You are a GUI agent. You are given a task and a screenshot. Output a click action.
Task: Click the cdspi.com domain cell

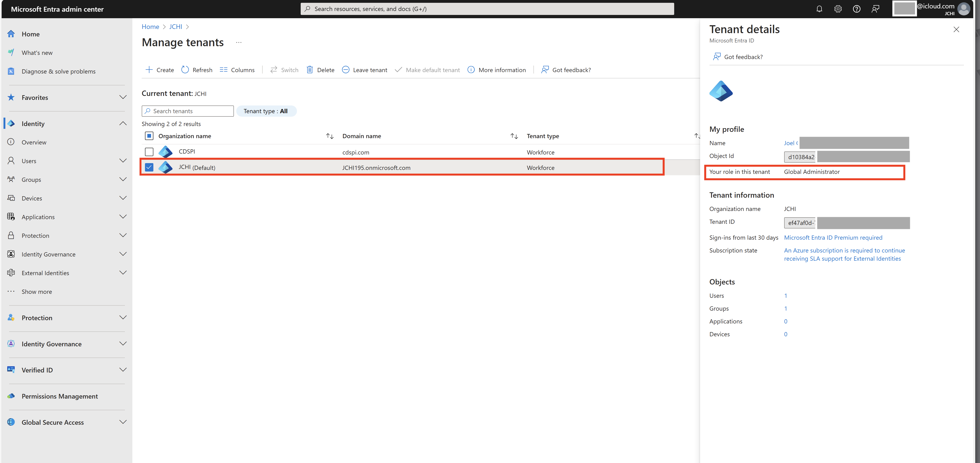(356, 152)
